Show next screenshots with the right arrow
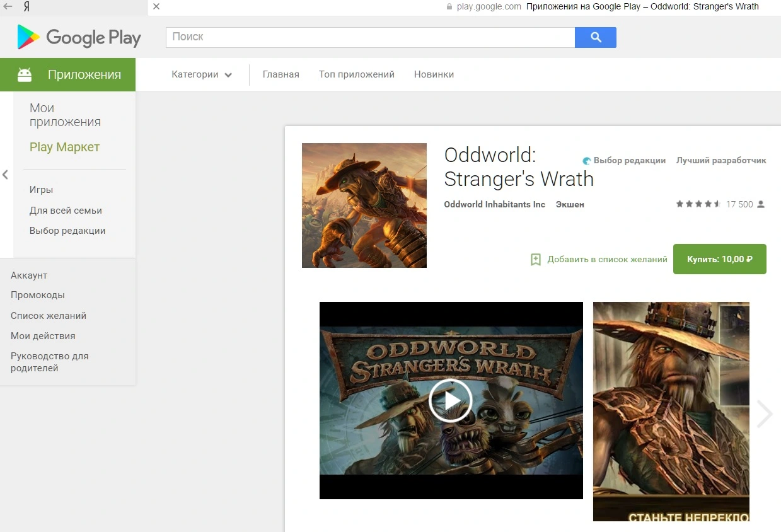This screenshot has height=532, width=781. pos(765,413)
